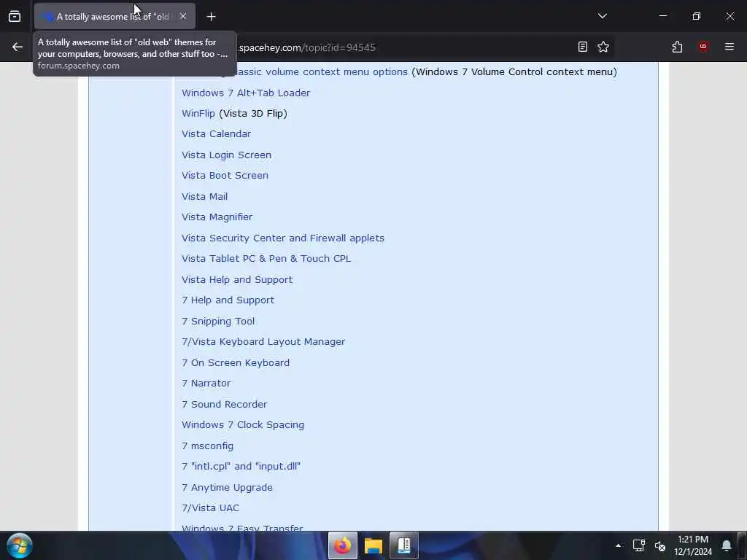This screenshot has width=747, height=560.
Task: Open 7 On Screen Keyboard link
Action: point(236,362)
